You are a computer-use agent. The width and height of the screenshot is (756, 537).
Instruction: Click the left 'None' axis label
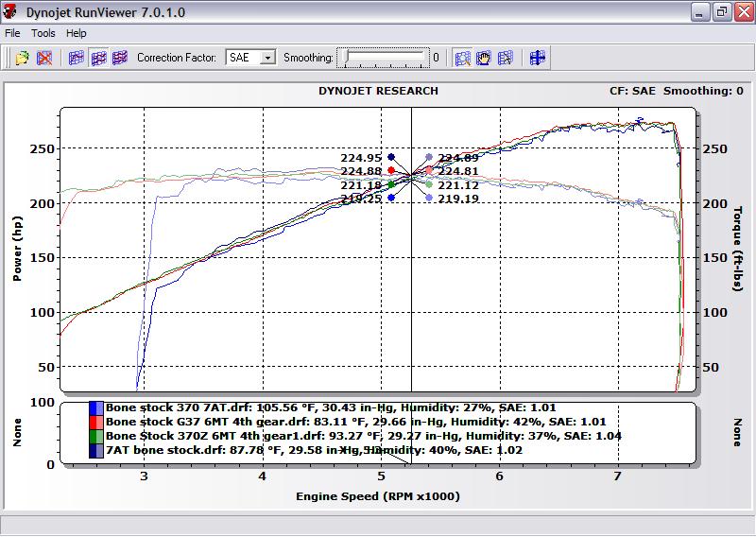pyautogui.click(x=17, y=432)
